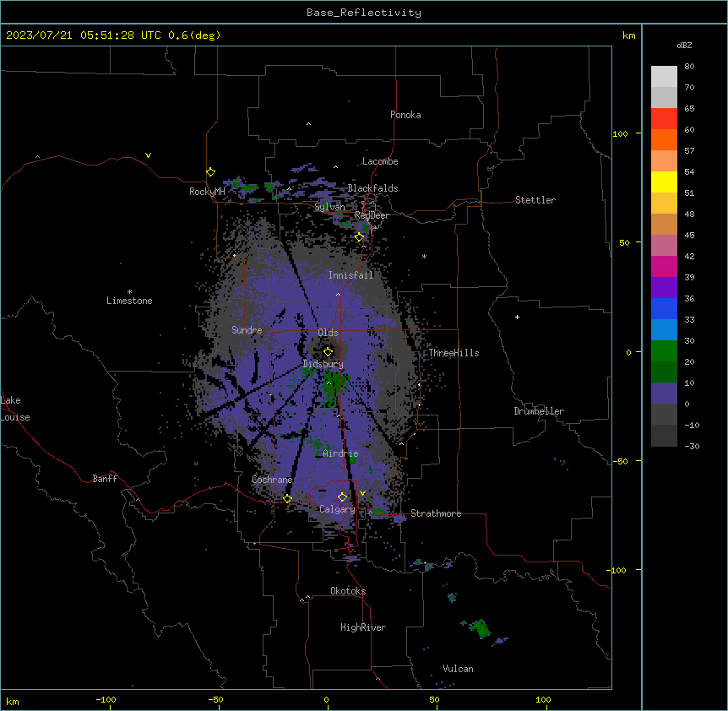Click the Calgary label
The width and height of the screenshot is (728, 711).
pos(337,509)
